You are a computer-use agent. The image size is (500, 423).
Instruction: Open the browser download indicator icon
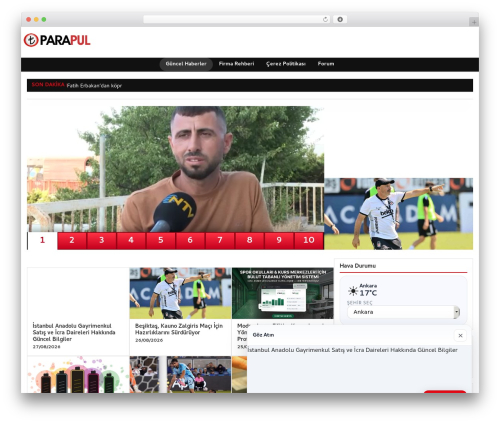click(340, 20)
